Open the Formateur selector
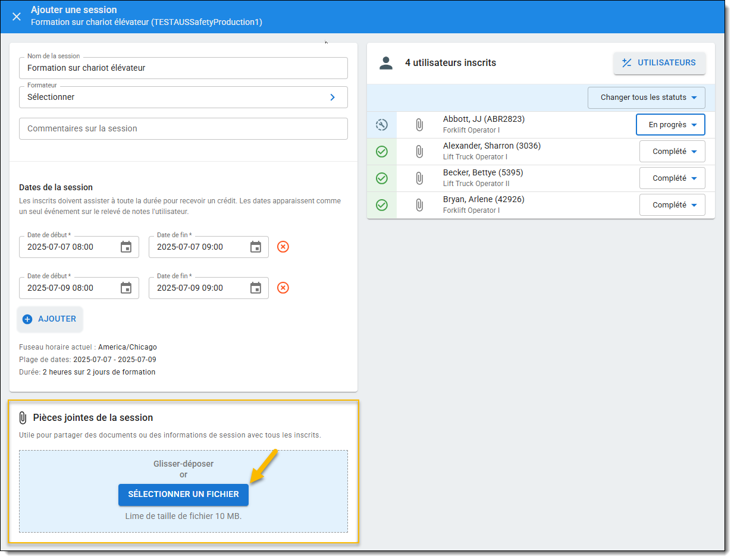Viewport: 734px width, 560px height. pos(183,97)
